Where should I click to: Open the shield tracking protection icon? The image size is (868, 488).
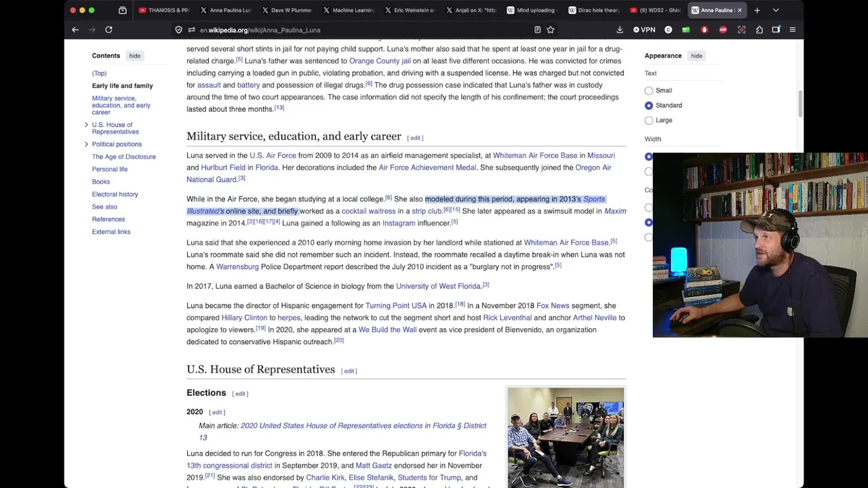178,30
